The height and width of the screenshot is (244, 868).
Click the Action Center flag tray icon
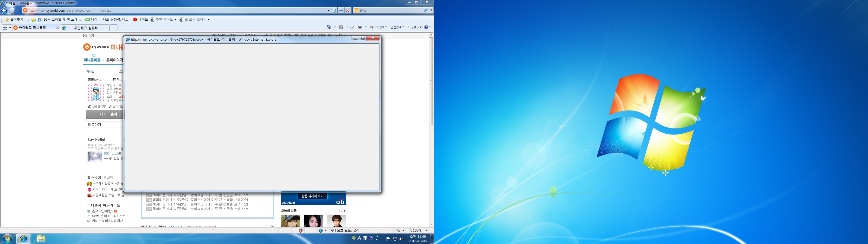(x=388, y=239)
